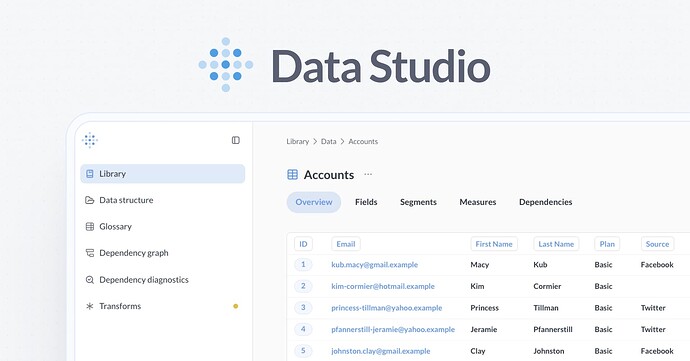Click the first name cell Macy

[x=480, y=265]
